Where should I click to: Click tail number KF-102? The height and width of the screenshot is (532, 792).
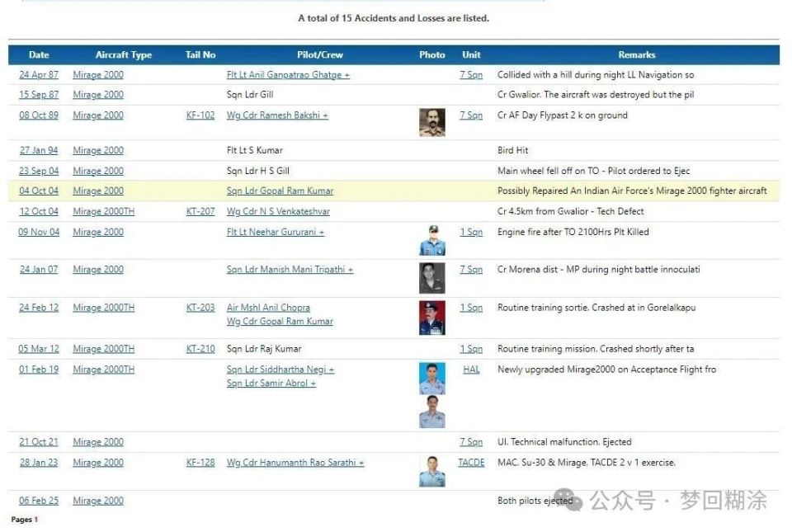[200, 115]
